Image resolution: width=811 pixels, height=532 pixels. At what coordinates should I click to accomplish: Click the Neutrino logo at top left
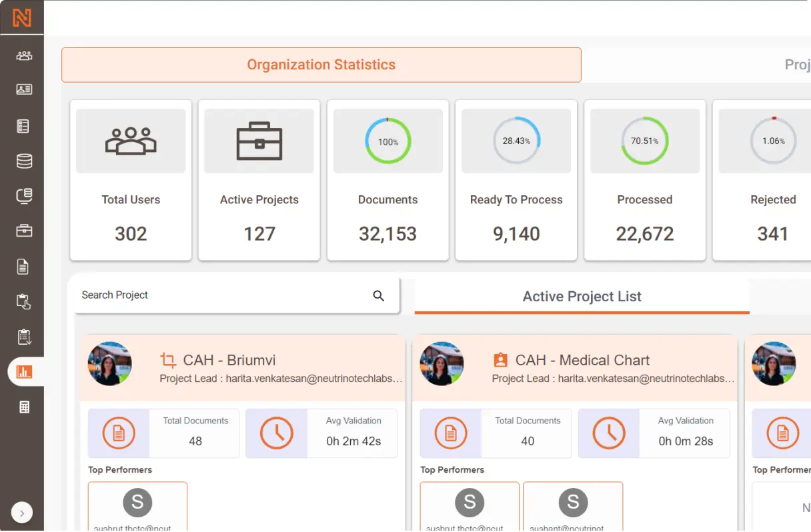tap(22, 17)
